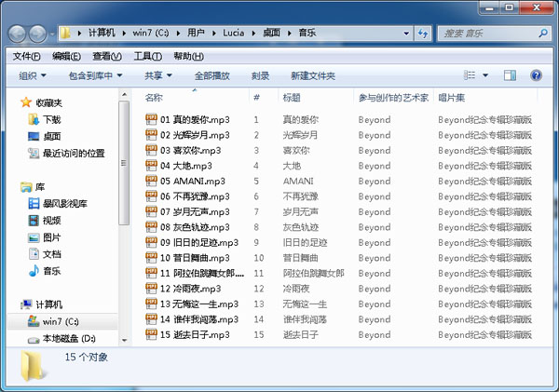The height and width of the screenshot is (392, 559).
Task: Click the 音乐 note icon in sidebar
Action: 34,271
